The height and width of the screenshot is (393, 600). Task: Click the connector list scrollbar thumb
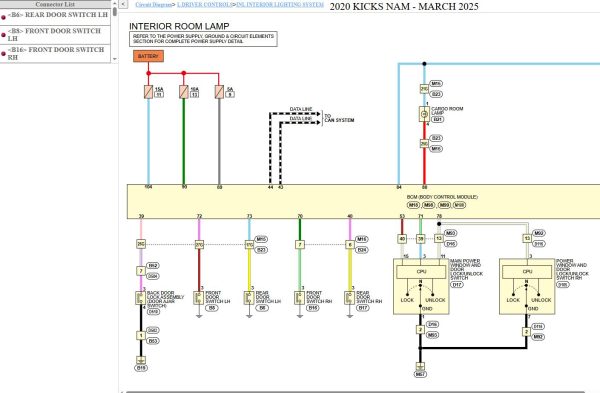point(115,11)
